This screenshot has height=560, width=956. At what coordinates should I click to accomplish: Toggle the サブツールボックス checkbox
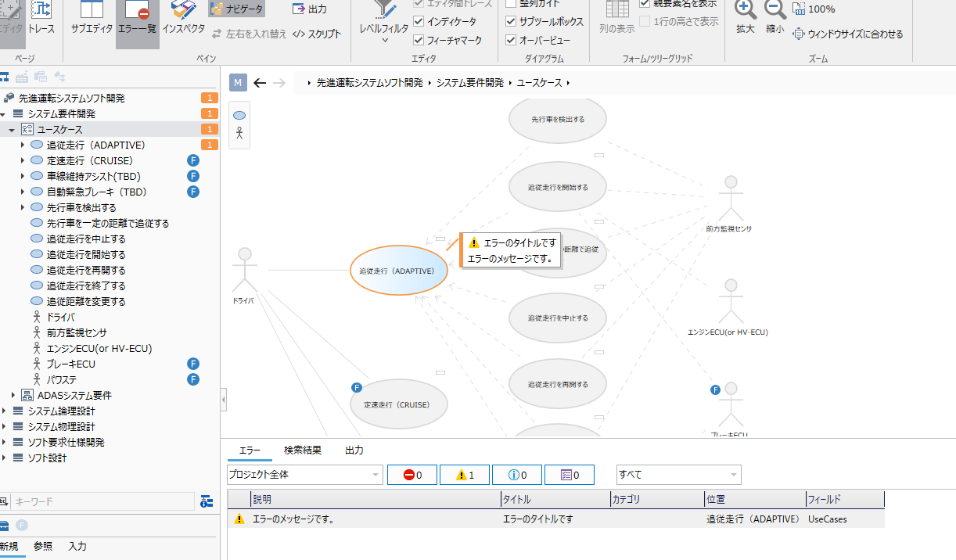click(x=511, y=21)
